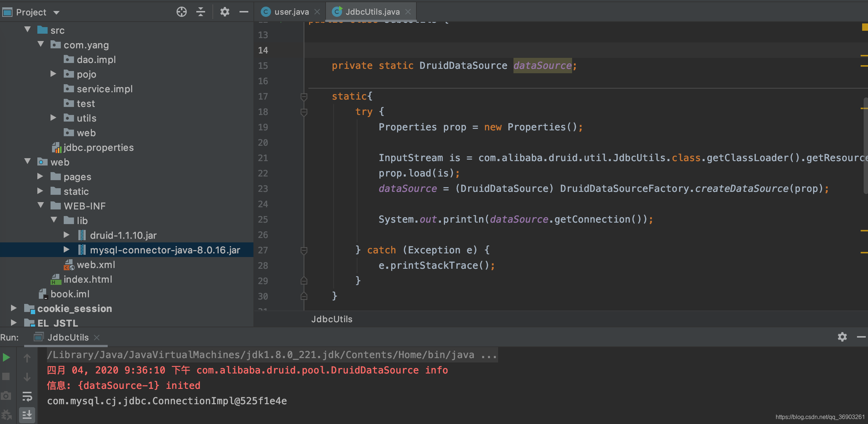868x424 pixels.
Task: Expand mysql-connector-java-8.0.16.jar contents
Action: pyautogui.click(x=67, y=249)
